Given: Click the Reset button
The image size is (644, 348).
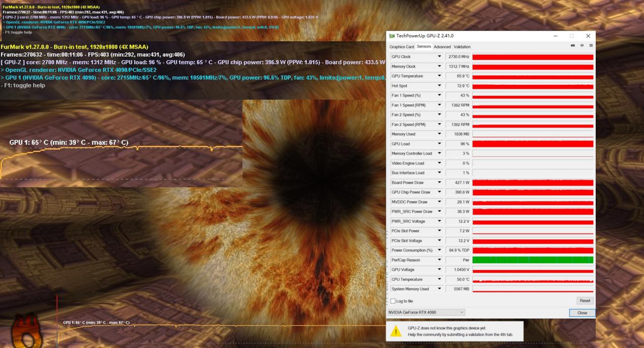Looking at the screenshot, I should (x=585, y=301).
